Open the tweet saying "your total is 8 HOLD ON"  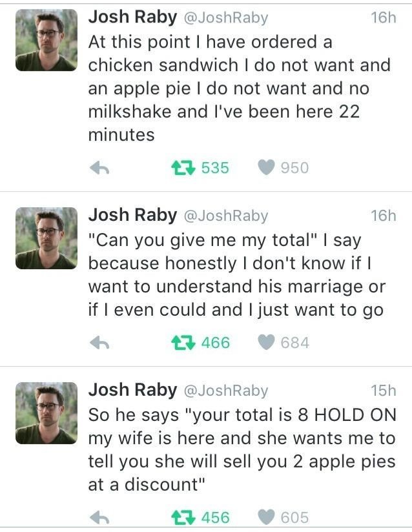tap(242, 449)
